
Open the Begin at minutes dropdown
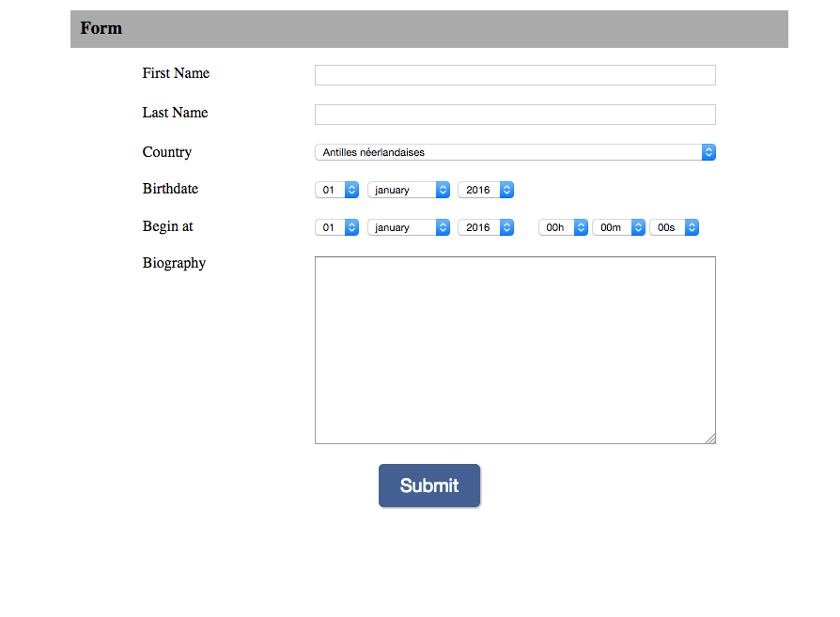[618, 227]
